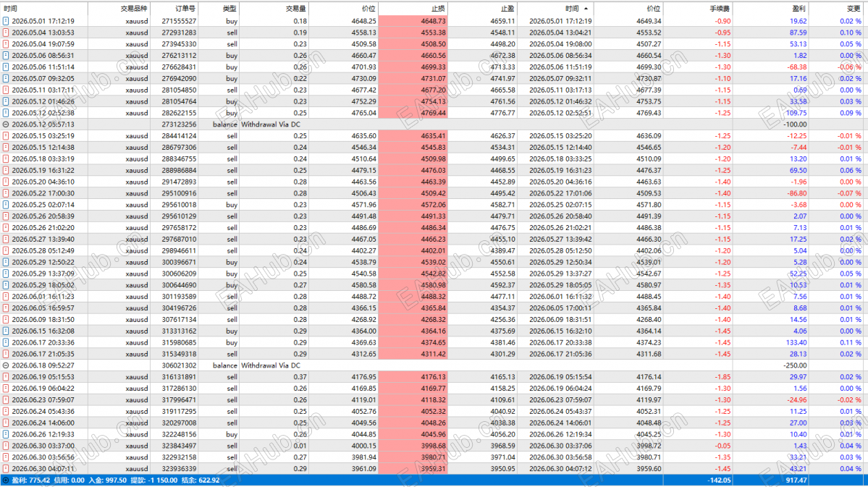Viewport: 868px width, 487px height.
Task: Sort by the 手续费 column header
Action: 720,8
